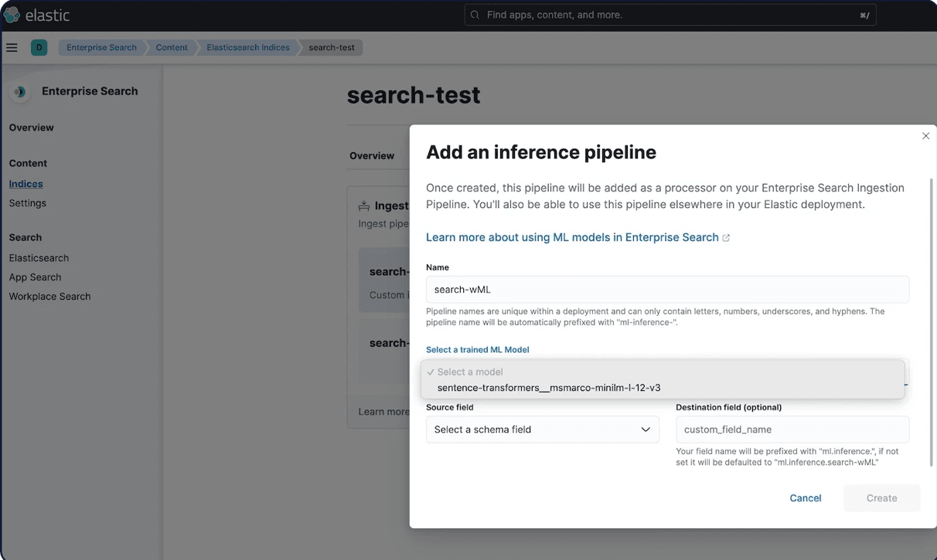Open Workplace Search in the sidebar
Screen dimensions: 937x560
click(49, 296)
